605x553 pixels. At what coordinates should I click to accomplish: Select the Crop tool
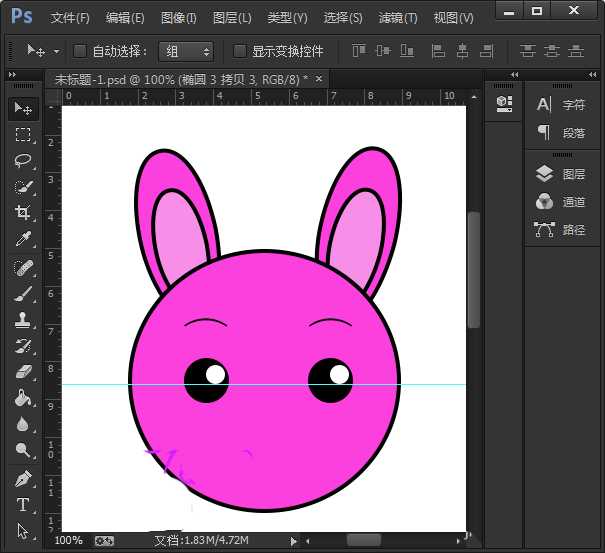pyautogui.click(x=22, y=213)
